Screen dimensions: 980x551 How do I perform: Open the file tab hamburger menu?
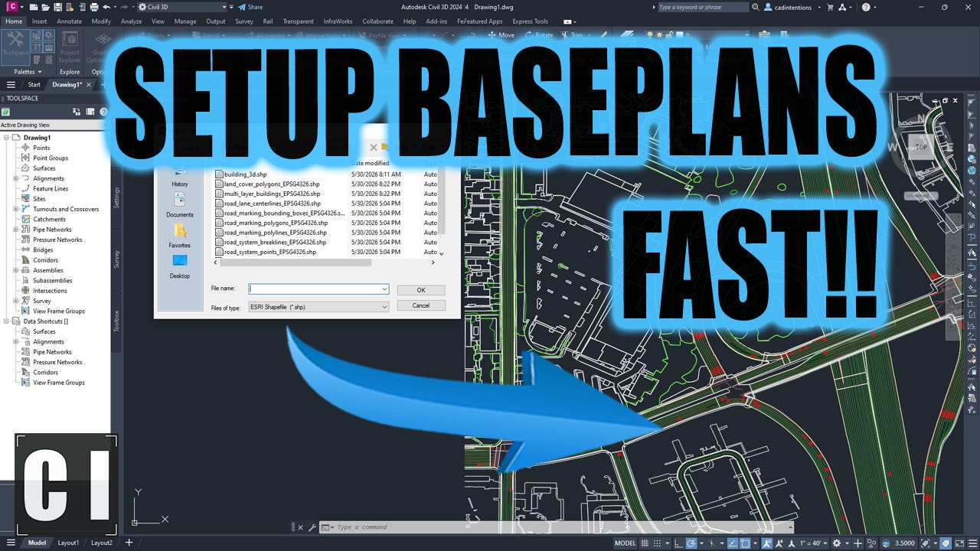(11, 85)
